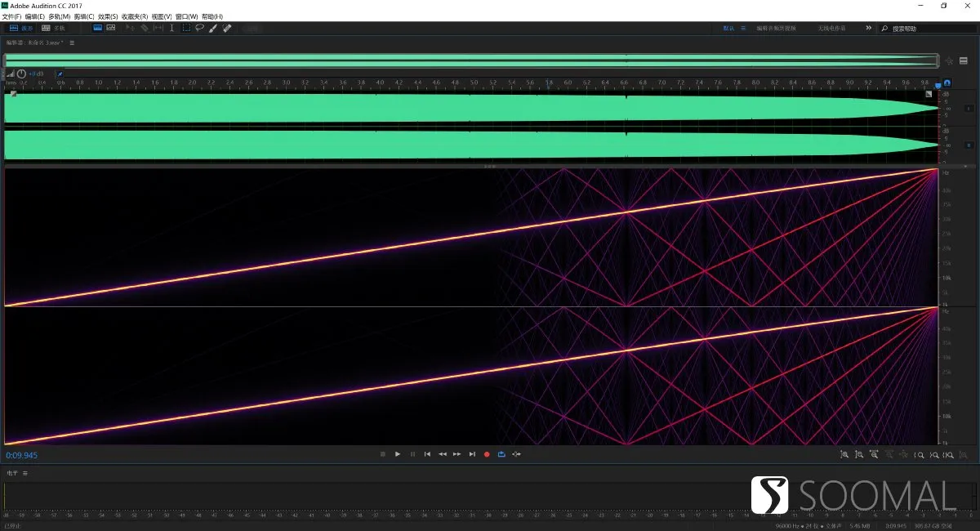Image resolution: width=980 pixels, height=531 pixels.
Task: Select the Move tool
Action: point(130,28)
